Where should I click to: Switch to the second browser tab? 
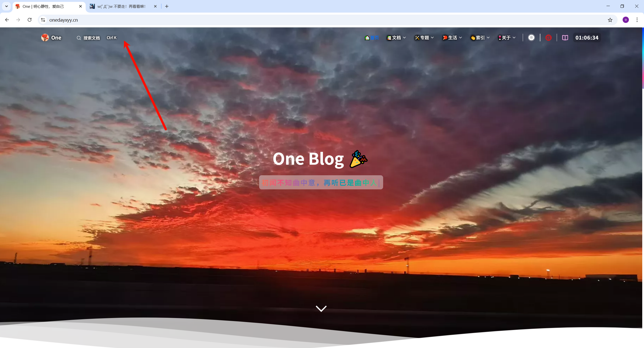[121, 6]
